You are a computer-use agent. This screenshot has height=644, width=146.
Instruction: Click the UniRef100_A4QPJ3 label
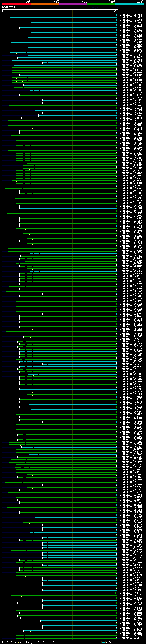coord(131,63)
